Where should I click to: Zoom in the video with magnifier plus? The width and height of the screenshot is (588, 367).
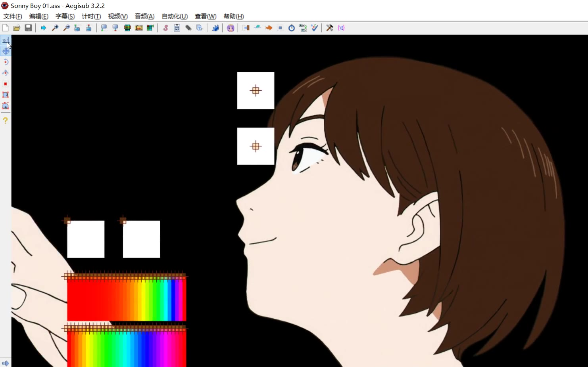tap(55, 28)
